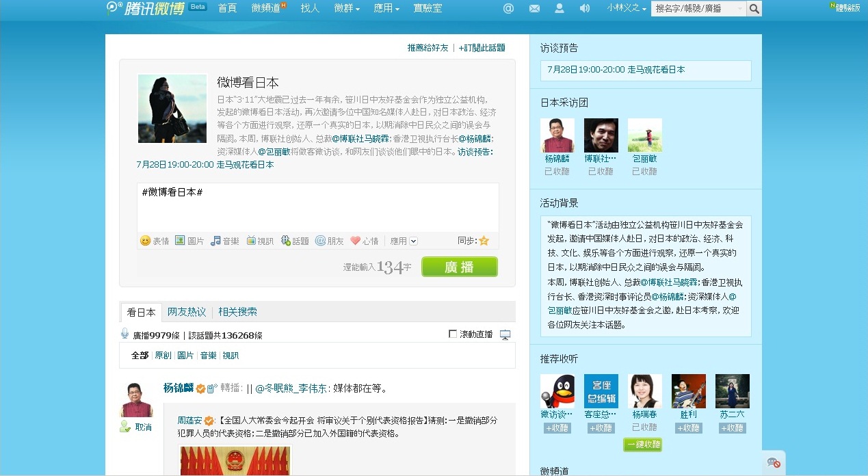
Task: Filter posts by 圖片
Action: [185, 356]
